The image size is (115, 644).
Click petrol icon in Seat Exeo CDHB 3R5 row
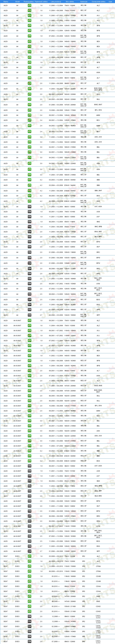(29, 581)
